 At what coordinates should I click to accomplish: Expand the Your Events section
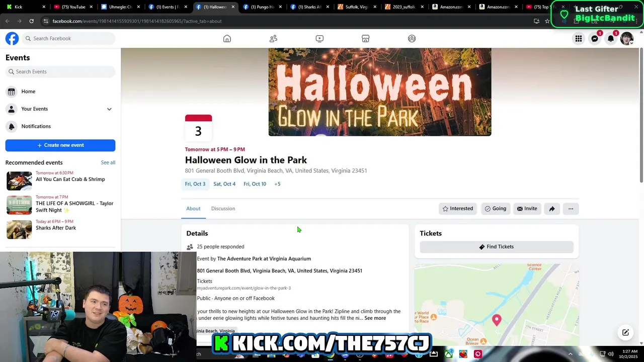[x=109, y=109]
